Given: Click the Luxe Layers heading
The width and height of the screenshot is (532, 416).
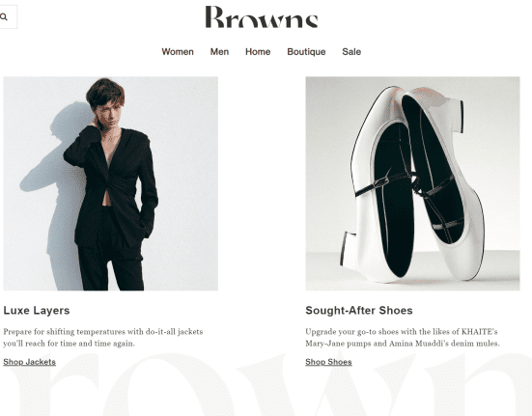Looking at the screenshot, I should tap(37, 310).
